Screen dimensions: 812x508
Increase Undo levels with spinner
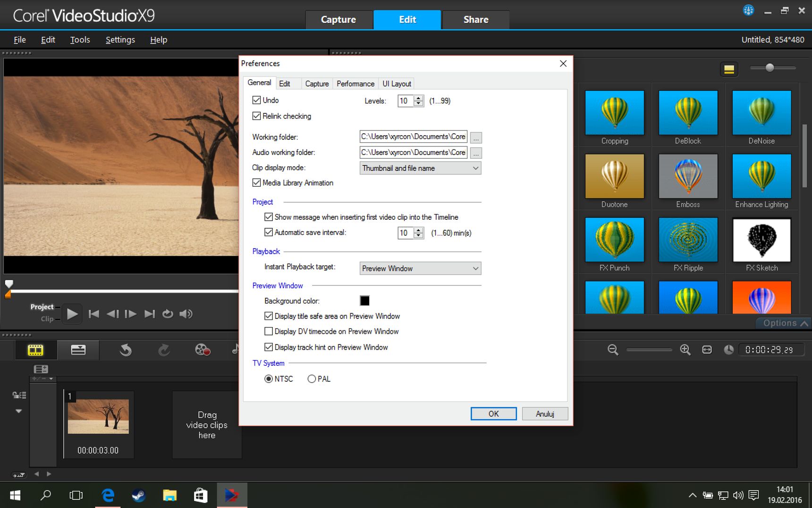(419, 98)
